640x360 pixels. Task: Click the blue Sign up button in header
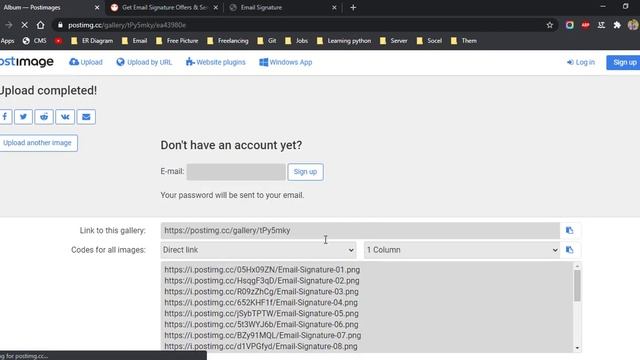pos(623,62)
